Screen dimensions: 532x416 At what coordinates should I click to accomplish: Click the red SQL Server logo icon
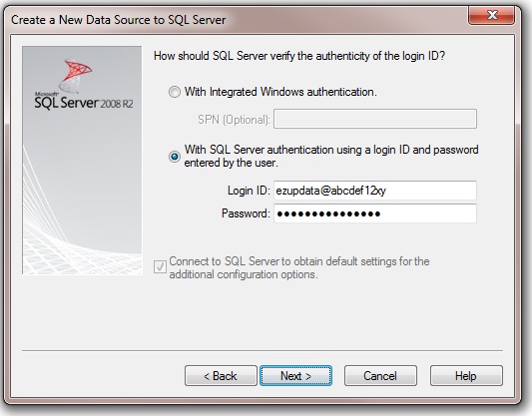pyautogui.click(x=75, y=75)
